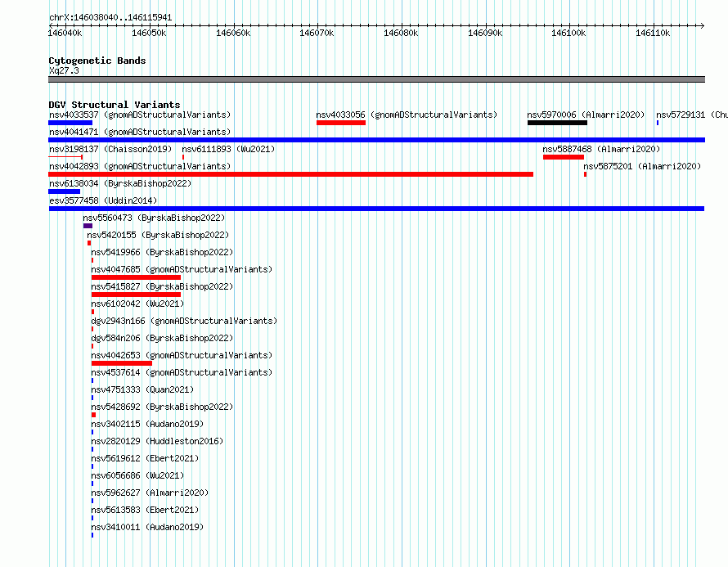Click the chrX:146038040..146115941 coordinates text
This screenshot has width=728, height=567.
110,17
